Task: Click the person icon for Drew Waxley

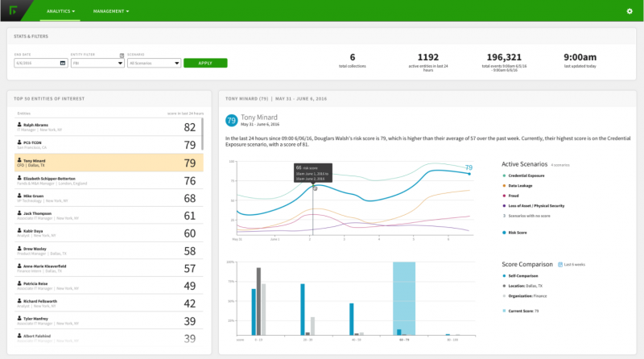Action: (19, 248)
